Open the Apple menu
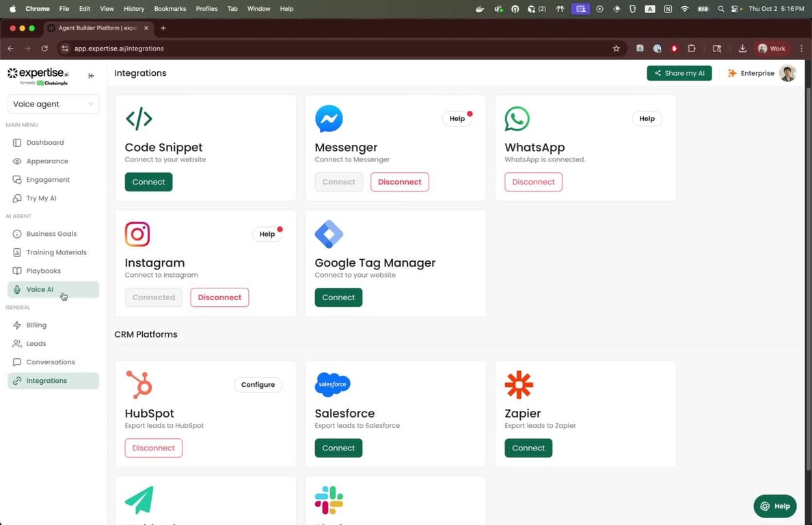The height and width of the screenshot is (525, 812). click(12, 9)
